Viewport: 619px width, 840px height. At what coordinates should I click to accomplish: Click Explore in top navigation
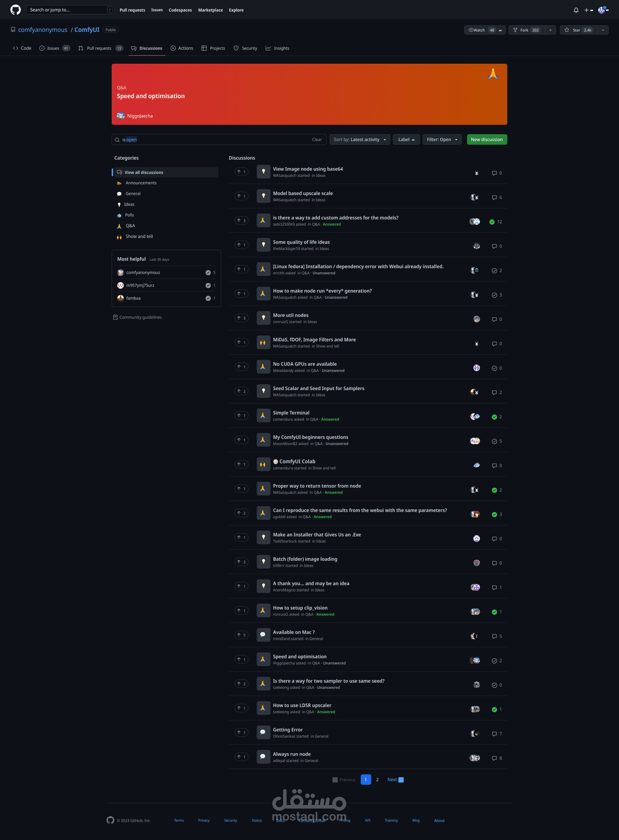point(236,10)
